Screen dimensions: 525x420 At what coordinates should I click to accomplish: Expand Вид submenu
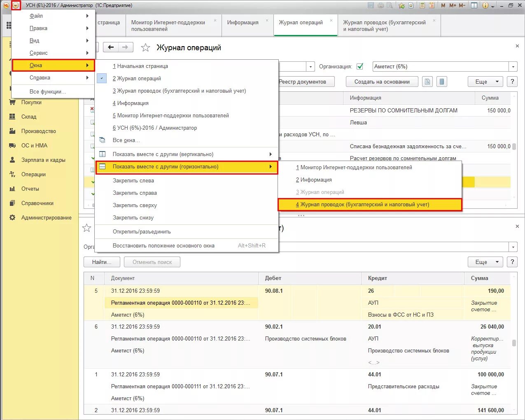(53, 40)
